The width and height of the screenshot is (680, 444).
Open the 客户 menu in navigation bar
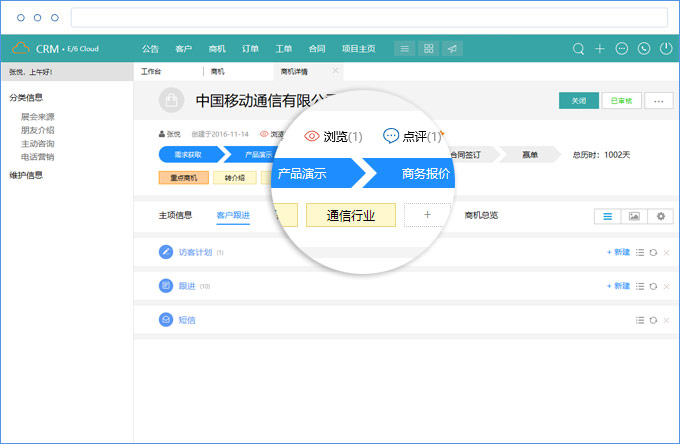point(183,48)
